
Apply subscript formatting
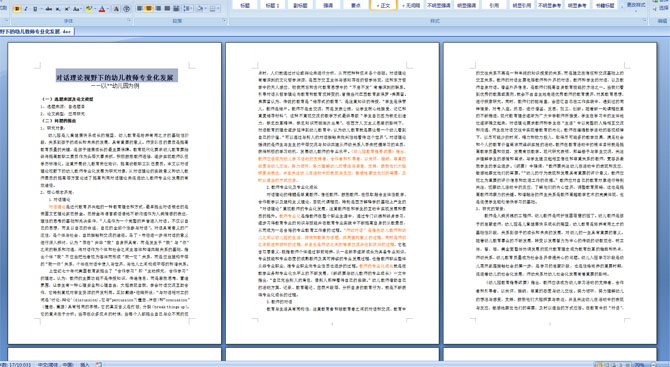[58, 9]
